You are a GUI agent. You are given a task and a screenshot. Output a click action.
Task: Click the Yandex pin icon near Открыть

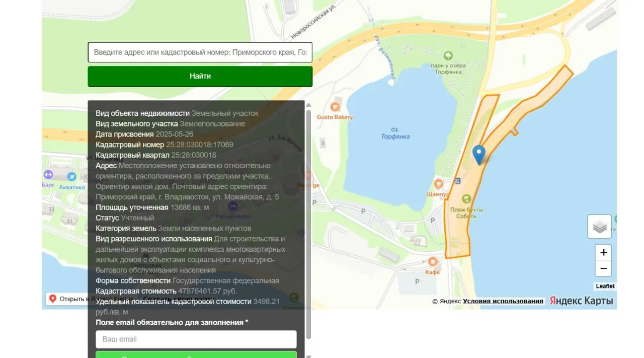[x=52, y=299]
